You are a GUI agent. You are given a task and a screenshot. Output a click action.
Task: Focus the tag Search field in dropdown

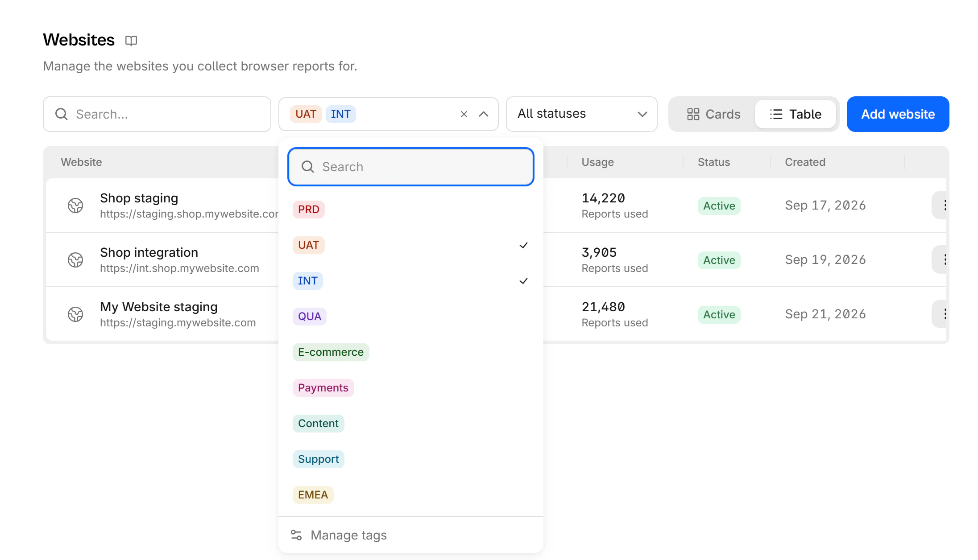[411, 167]
